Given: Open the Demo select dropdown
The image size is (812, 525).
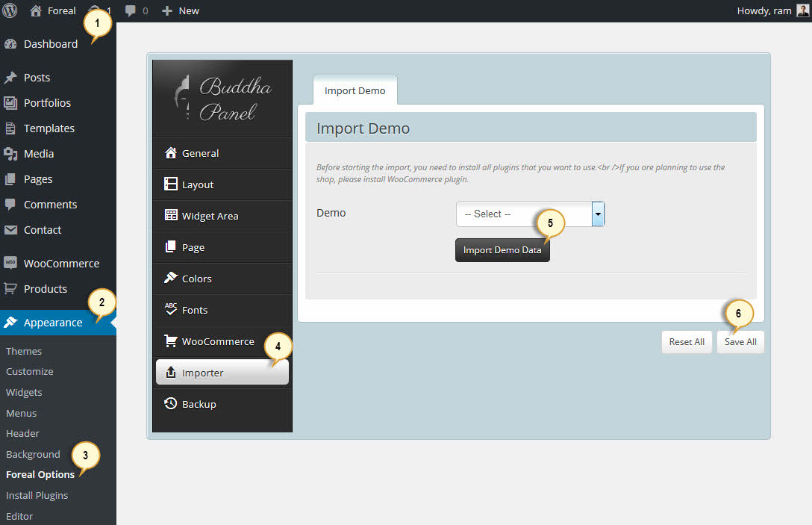Looking at the screenshot, I should (x=530, y=214).
